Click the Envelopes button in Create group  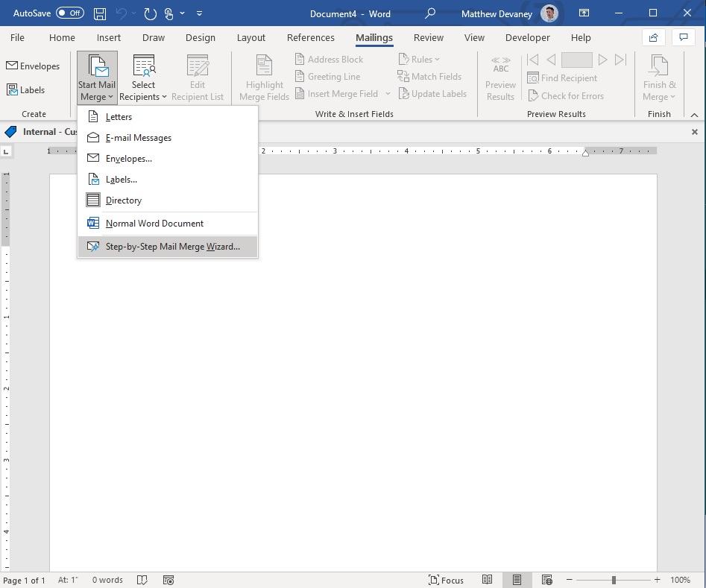point(32,66)
